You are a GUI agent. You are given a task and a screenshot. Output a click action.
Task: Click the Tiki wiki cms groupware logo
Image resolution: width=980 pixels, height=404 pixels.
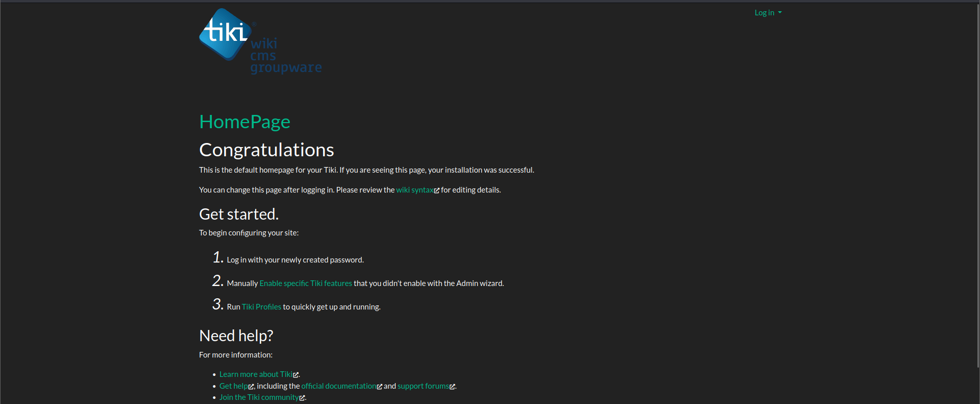coord(260,41)
